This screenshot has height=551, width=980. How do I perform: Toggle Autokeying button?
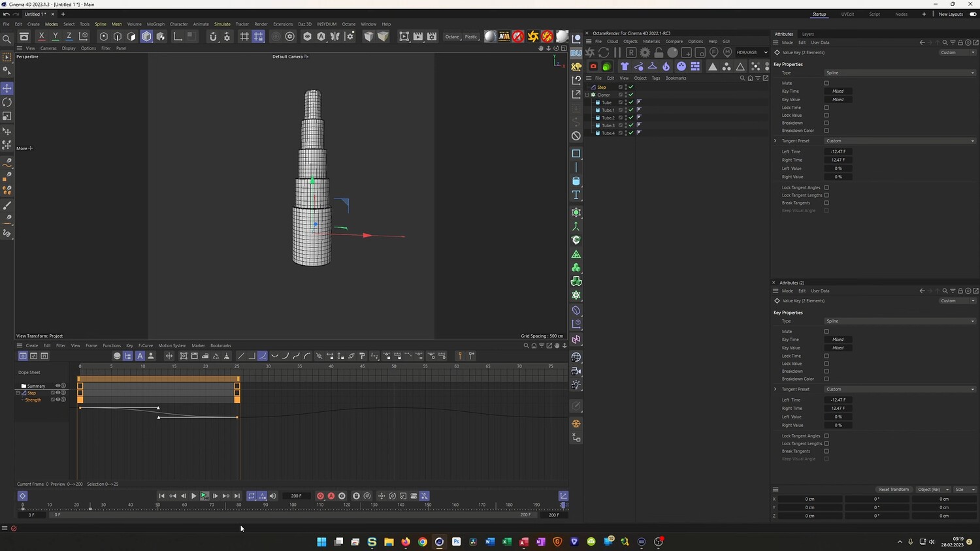click(331, 496)
